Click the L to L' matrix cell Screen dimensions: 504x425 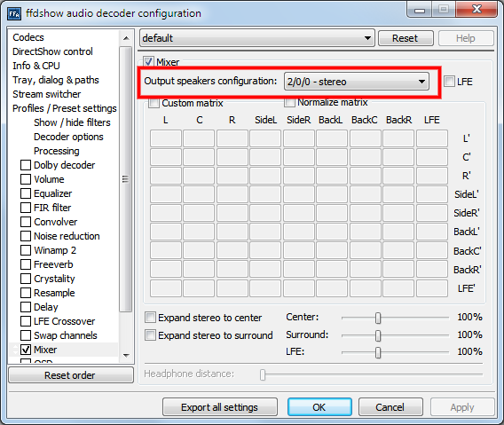pyautogui.click(x=166, y=138)
